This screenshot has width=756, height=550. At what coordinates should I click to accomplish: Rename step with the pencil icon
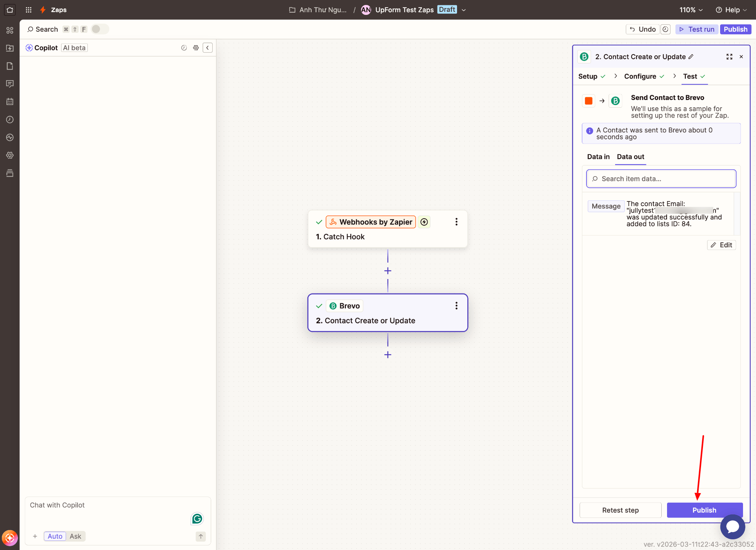coord(691,57)
